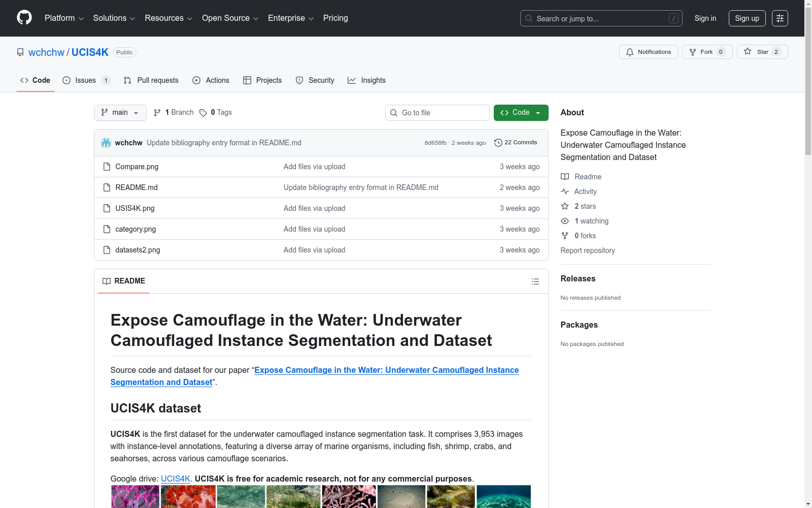This screenshot has height=508, width=812.
Task: Expand the Solutions dropdown
Action: (x=114, y=18)
